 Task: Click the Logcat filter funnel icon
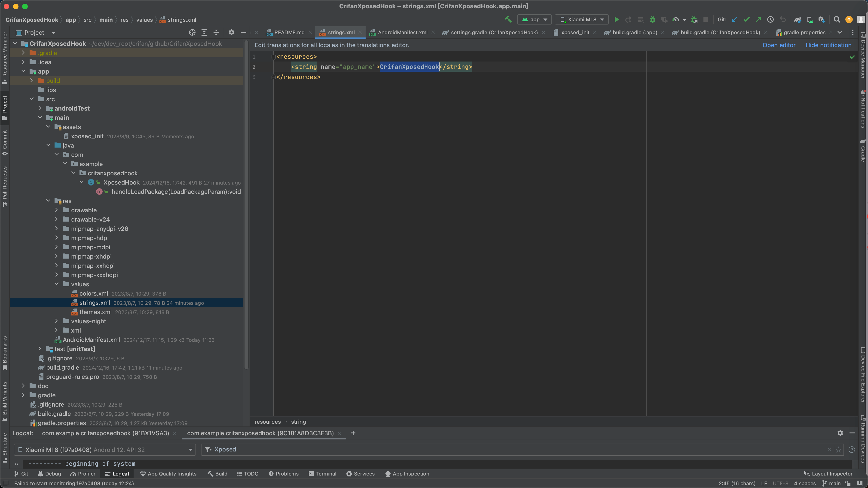208,450
